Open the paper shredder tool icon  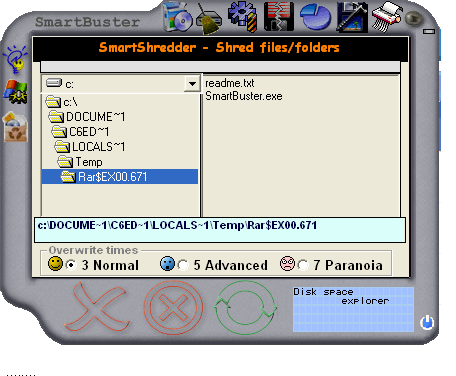pyautogui.click(x=387, y=17)
